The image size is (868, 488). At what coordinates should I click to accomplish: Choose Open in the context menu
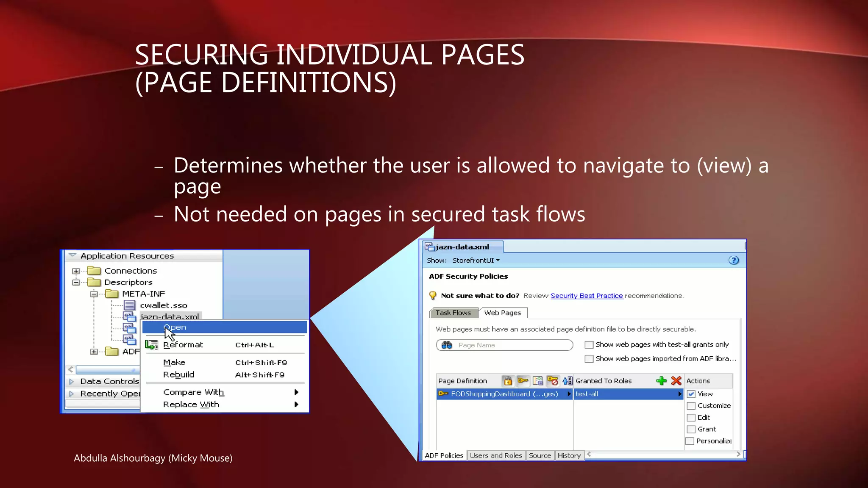click(x=225, y=327)
